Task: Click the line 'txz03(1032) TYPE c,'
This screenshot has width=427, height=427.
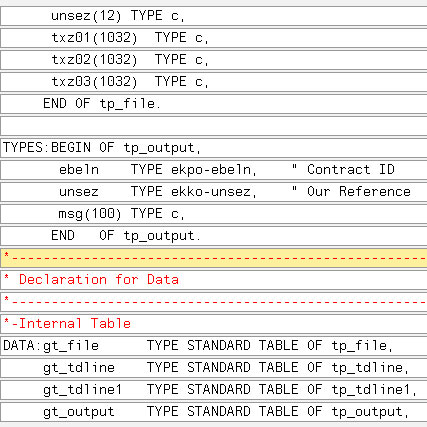Action: (213, 82)
